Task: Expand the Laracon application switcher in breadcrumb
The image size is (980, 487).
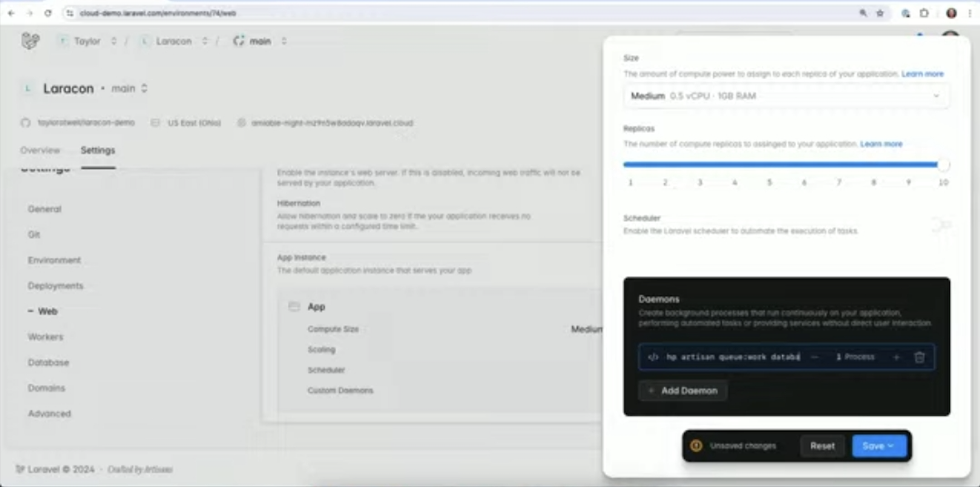Action: pyautogui.click(x=205, y=41)
